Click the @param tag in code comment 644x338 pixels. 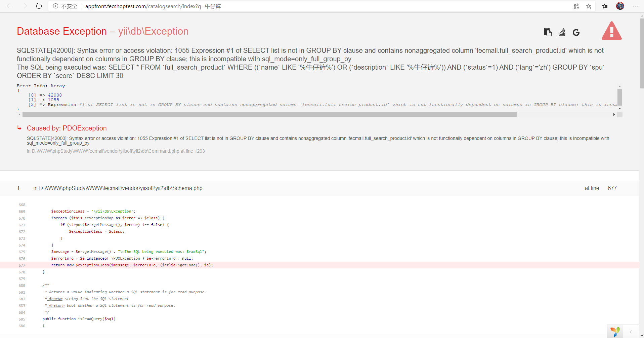56,299
